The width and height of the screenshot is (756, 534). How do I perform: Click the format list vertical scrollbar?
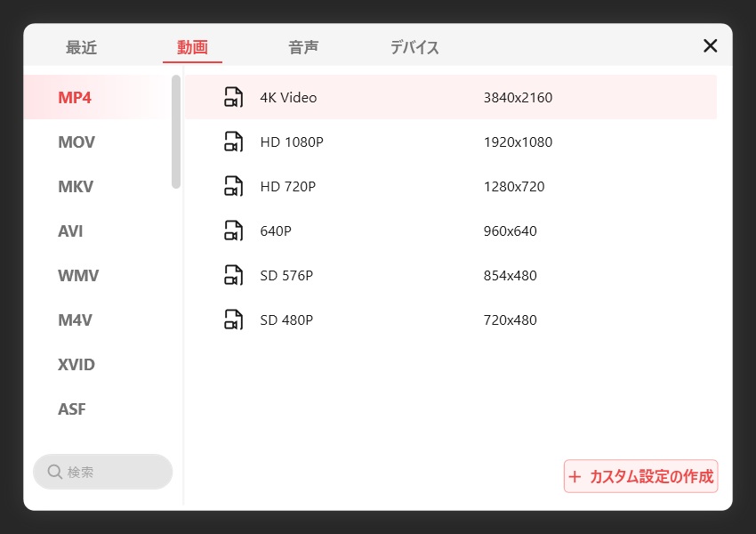(176, 132)
